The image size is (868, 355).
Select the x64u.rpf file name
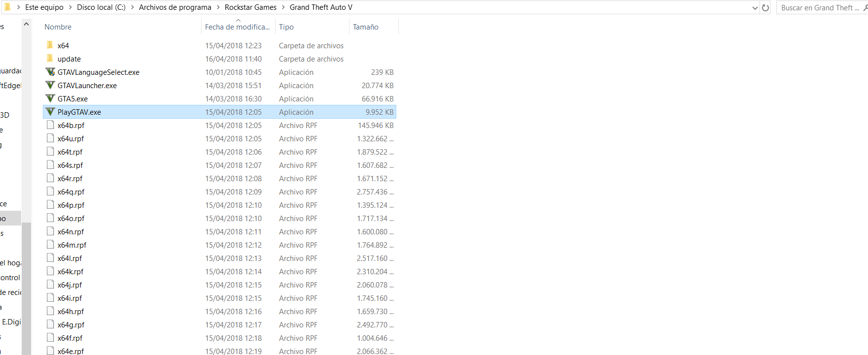(71, 139)
